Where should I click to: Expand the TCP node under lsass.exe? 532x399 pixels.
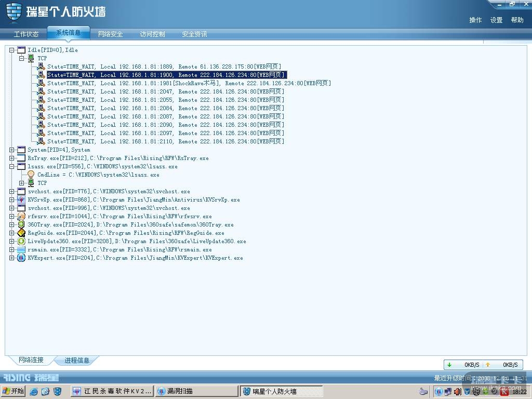(21, 183)
